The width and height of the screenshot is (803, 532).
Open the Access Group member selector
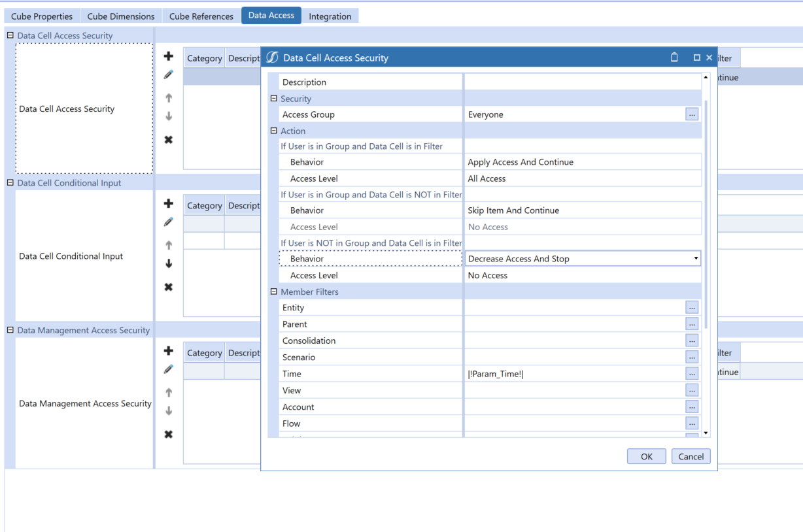tap(692, 114)
